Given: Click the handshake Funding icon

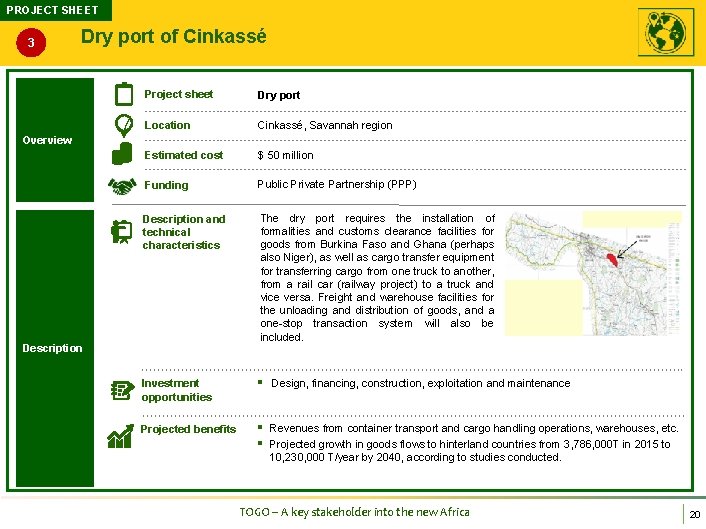Looking at the screenshot, I should [x=122, y=185].
